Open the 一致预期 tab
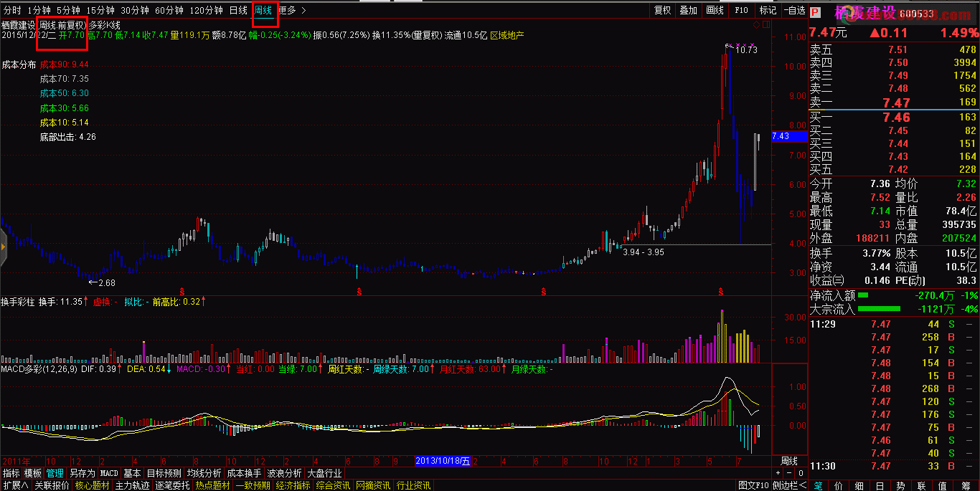980x491 pixels. point(253,485)
